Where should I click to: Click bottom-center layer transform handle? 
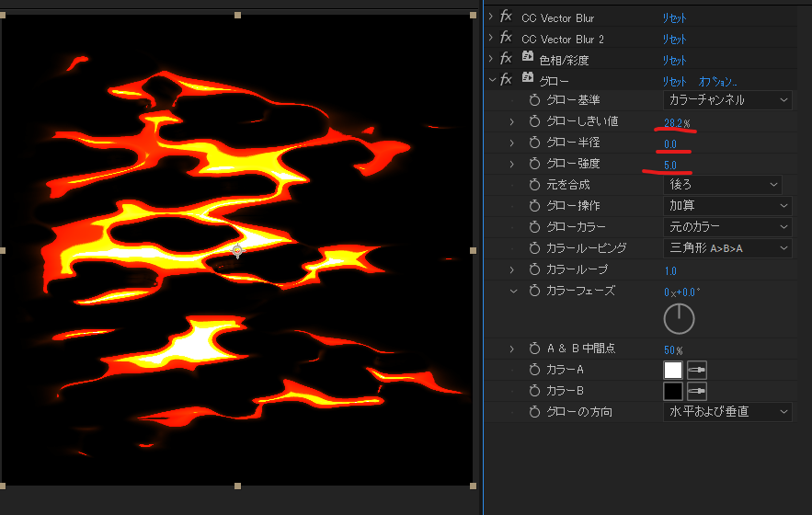point(237,486)
